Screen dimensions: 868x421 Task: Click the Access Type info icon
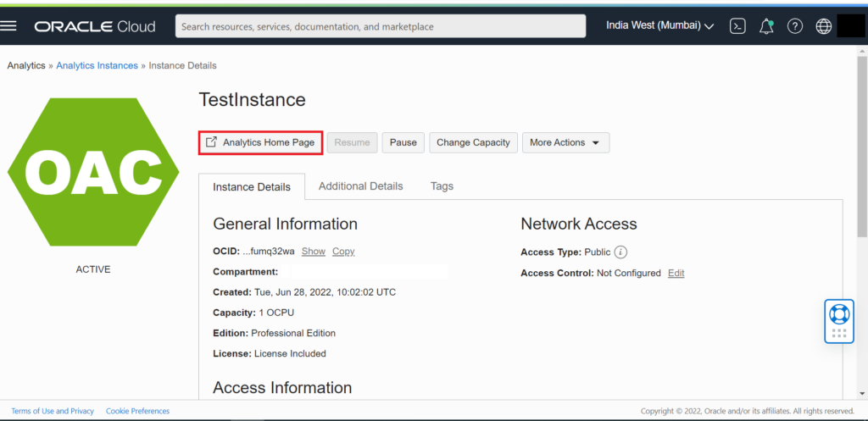tap(620, 252)
